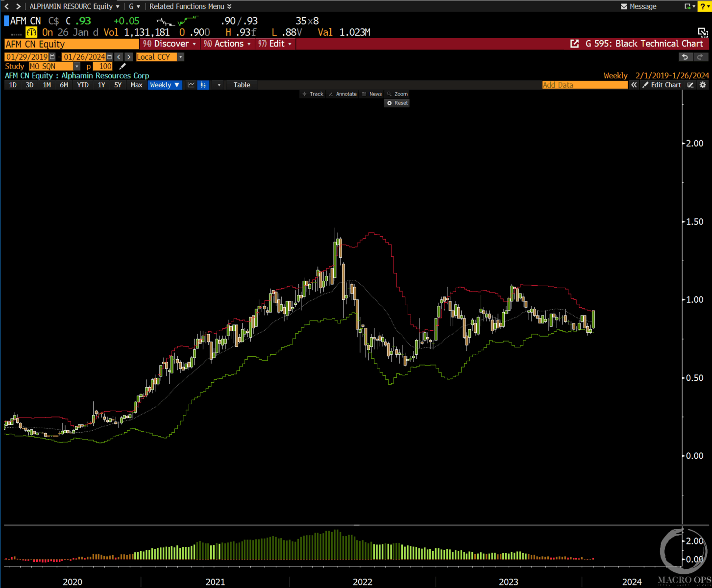Viewport: 712px width, 588px height.
Task: Select the Max range
Action: [136, 85]
